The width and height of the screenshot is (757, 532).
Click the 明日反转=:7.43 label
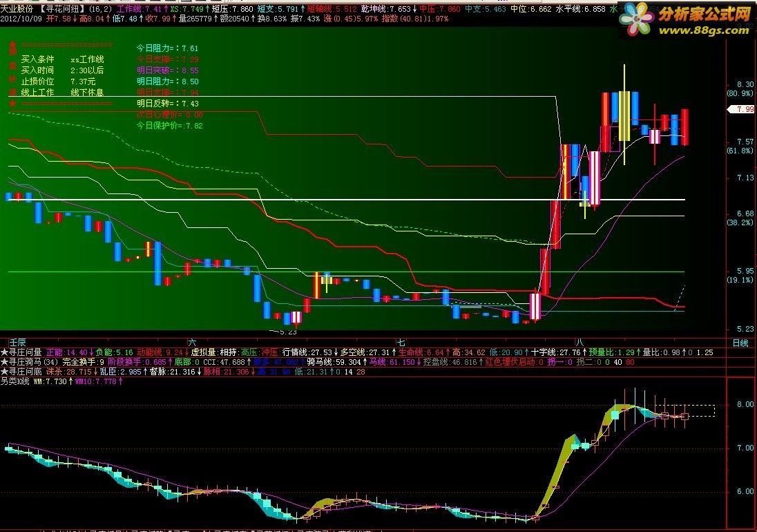pyautogui.click(x=168, y=104)
